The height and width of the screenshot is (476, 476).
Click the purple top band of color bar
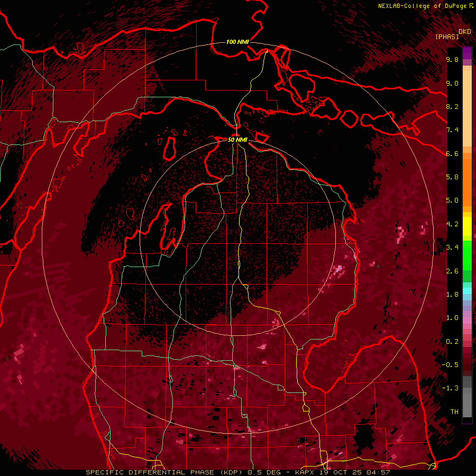point(467,53)
